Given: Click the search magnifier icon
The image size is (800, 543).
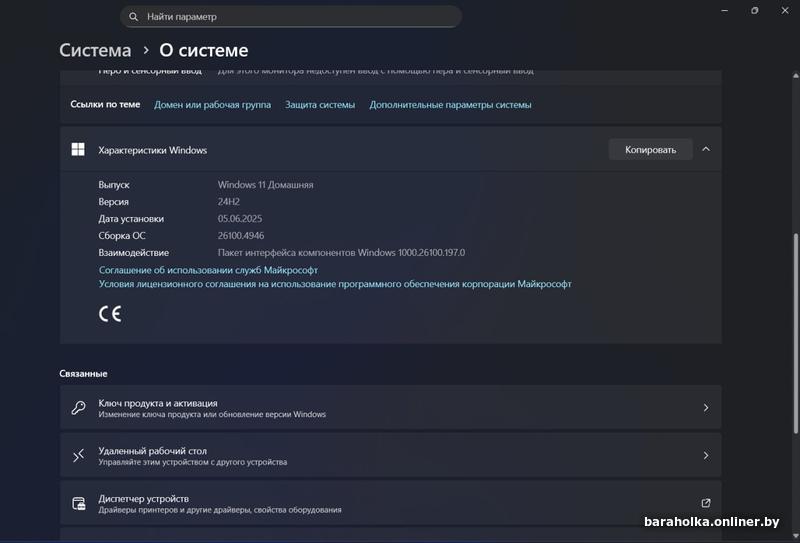Looking at the screenshot, I should coord(133,17).
